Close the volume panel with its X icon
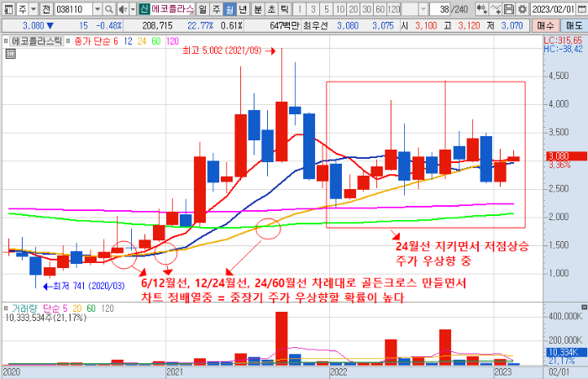 tap(585, 308)
